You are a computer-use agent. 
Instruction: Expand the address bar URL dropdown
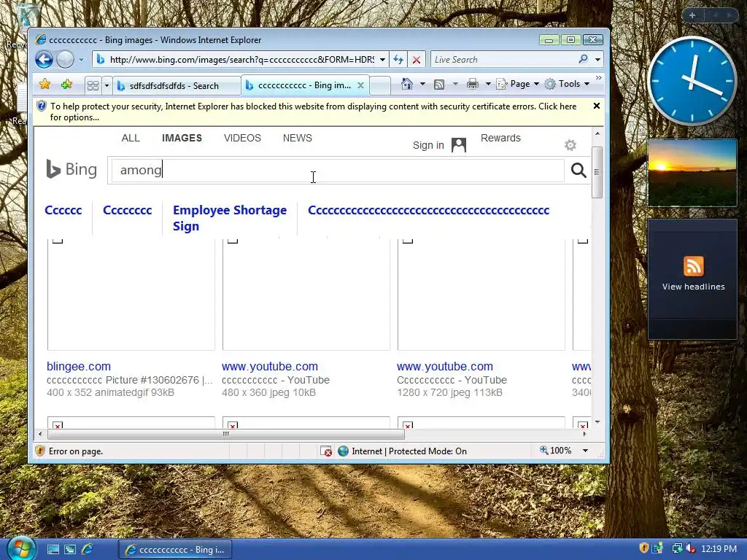(x=382, y=60)
